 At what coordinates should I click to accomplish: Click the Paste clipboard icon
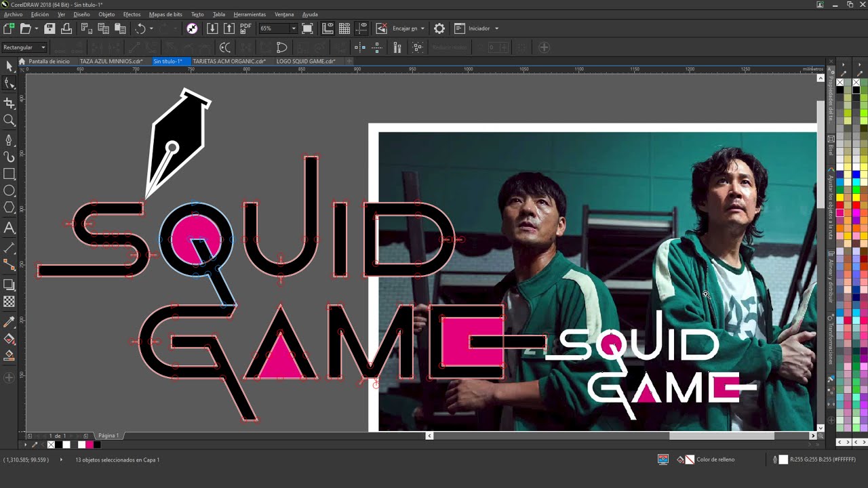point(120,28)
